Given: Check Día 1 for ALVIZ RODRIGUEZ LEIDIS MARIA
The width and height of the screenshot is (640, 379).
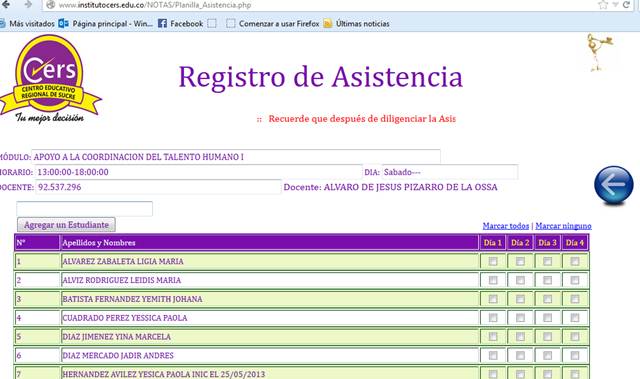Looking at the screenshot, I should pos(493,280).
